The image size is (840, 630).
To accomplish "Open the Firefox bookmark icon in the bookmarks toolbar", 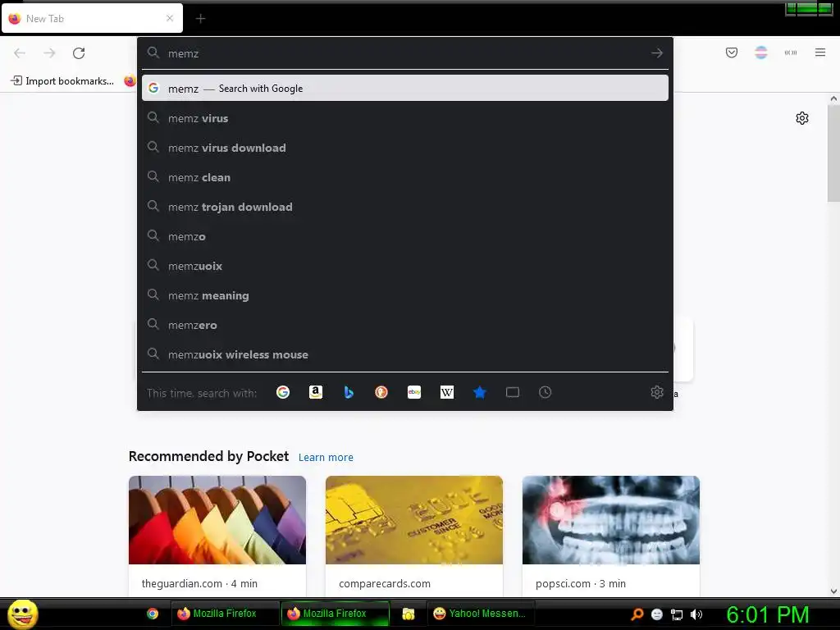I will click(130, 81).
